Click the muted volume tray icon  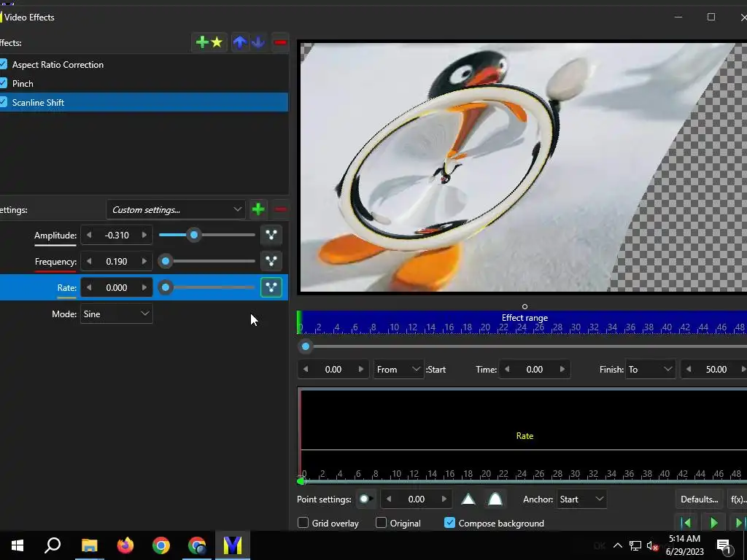(652, 545)
